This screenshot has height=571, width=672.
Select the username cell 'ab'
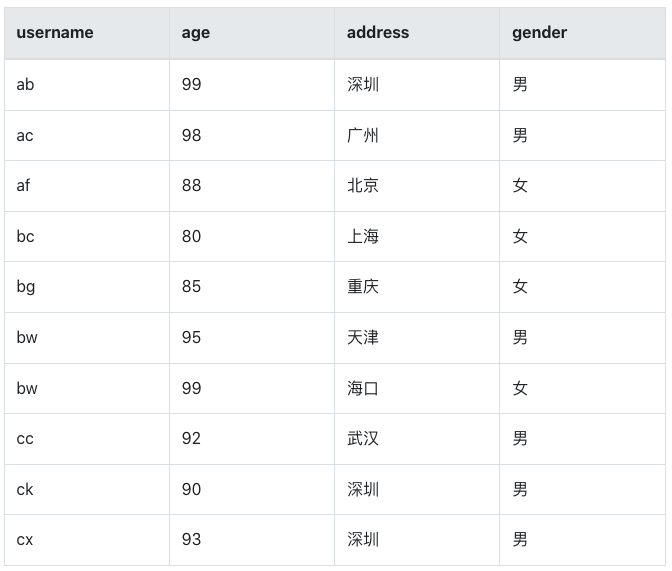click(25, 85)
